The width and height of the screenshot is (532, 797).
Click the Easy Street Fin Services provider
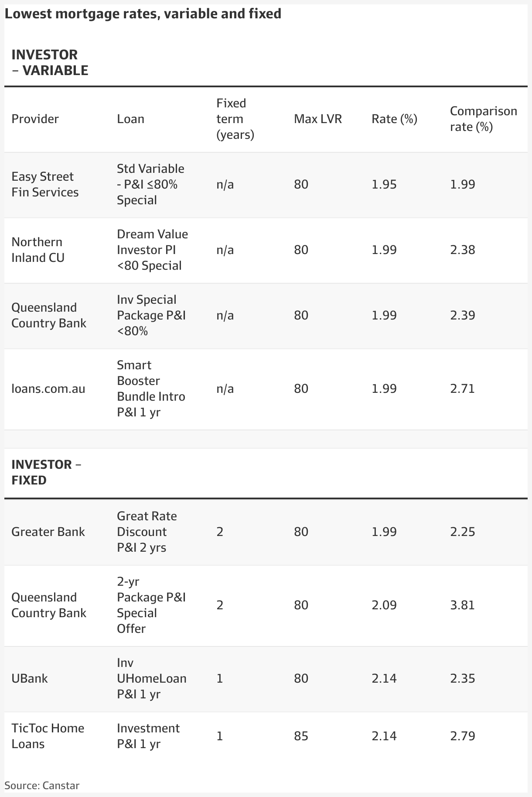click(45, 185)
